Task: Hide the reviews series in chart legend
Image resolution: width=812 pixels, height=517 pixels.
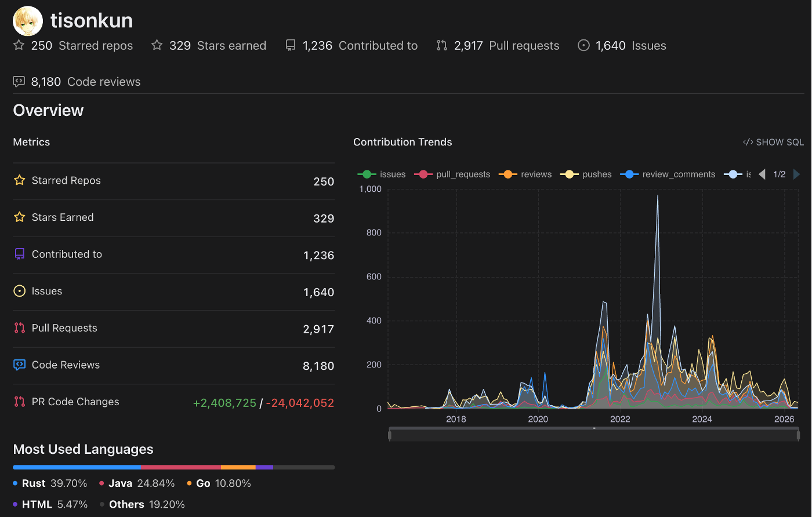Action: click(525, 174)
